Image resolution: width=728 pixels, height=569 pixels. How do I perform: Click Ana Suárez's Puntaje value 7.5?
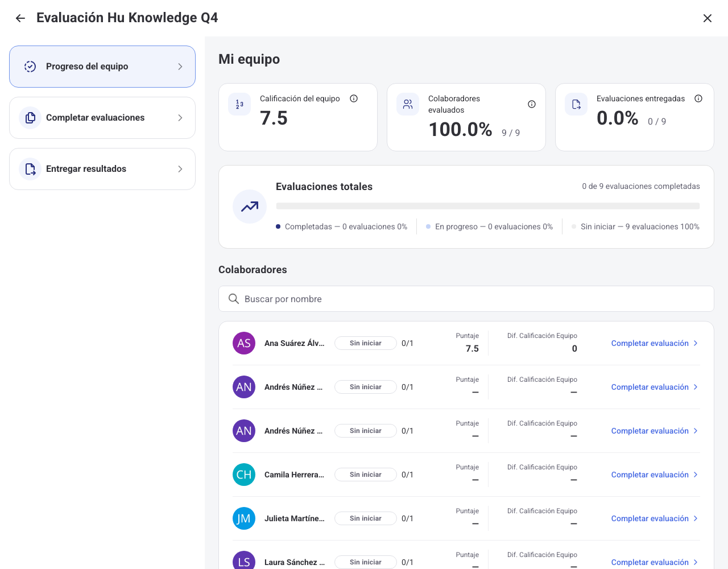coord(472,349)
